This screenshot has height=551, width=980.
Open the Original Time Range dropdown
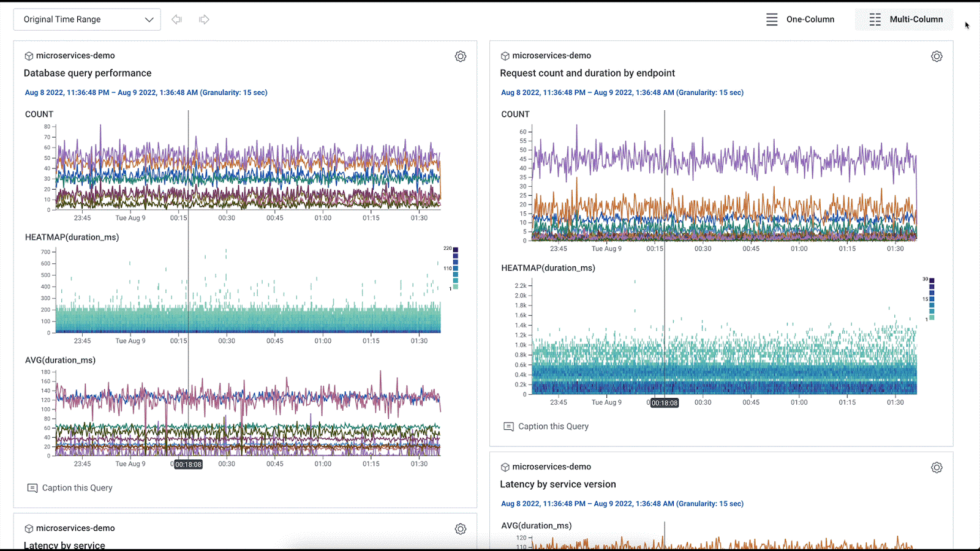pyautogui.click(x=87, y=20)
